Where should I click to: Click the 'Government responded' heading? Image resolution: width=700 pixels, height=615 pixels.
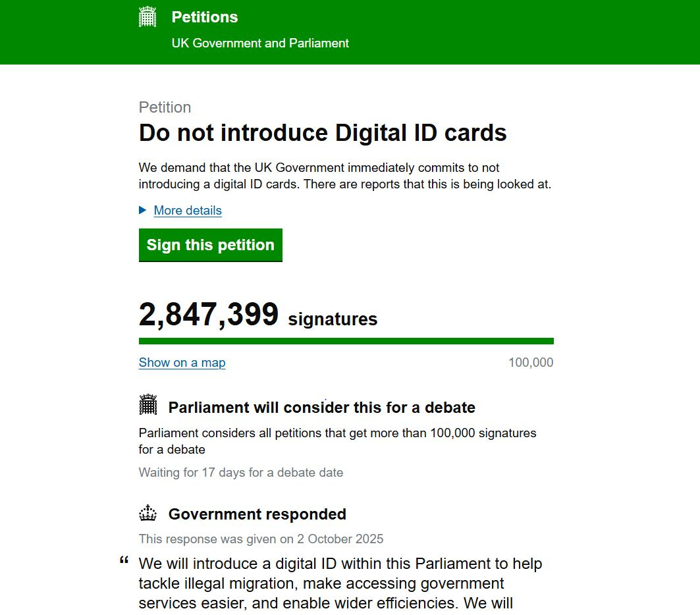[x=257, y=514]
